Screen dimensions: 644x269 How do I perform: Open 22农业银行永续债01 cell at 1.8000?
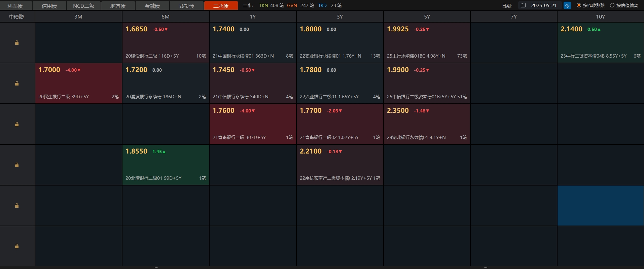click(x=340, y=43)
